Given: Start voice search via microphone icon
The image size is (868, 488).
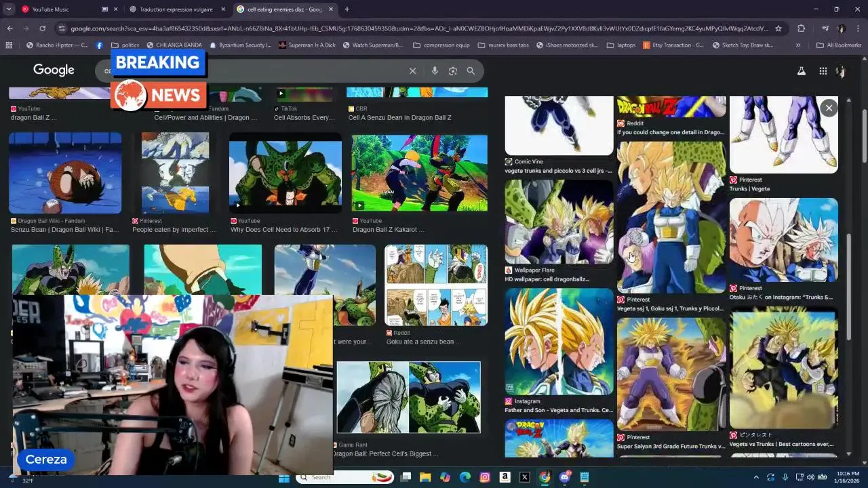Looking at the screenshot, I should (x=435, y=70).
